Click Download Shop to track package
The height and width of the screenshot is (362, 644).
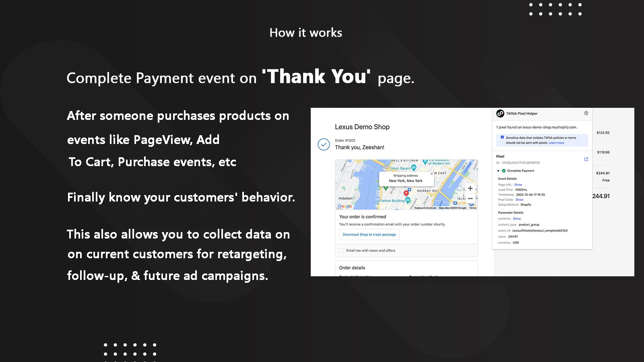point(369,234)
